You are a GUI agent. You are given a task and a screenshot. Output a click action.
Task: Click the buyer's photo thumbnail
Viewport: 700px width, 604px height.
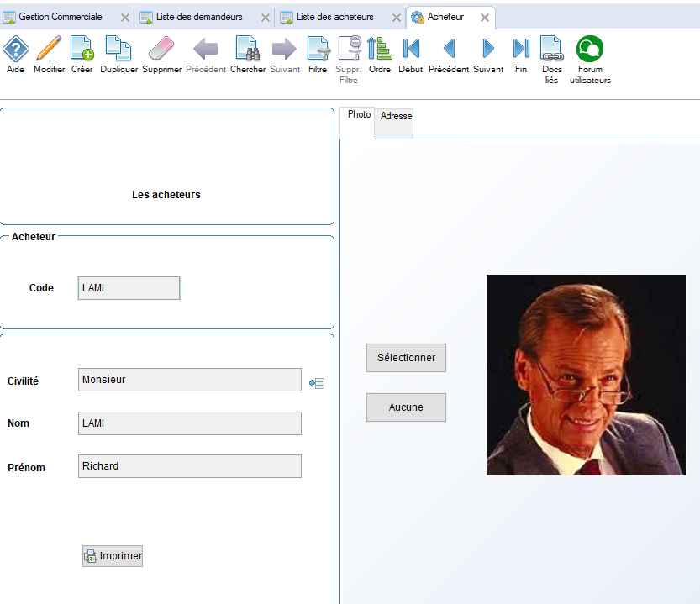click(586, 375)
